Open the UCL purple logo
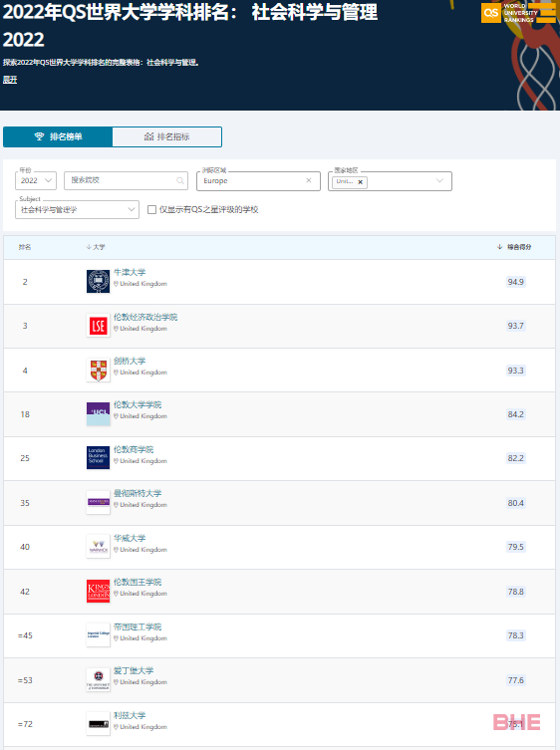 98,414
